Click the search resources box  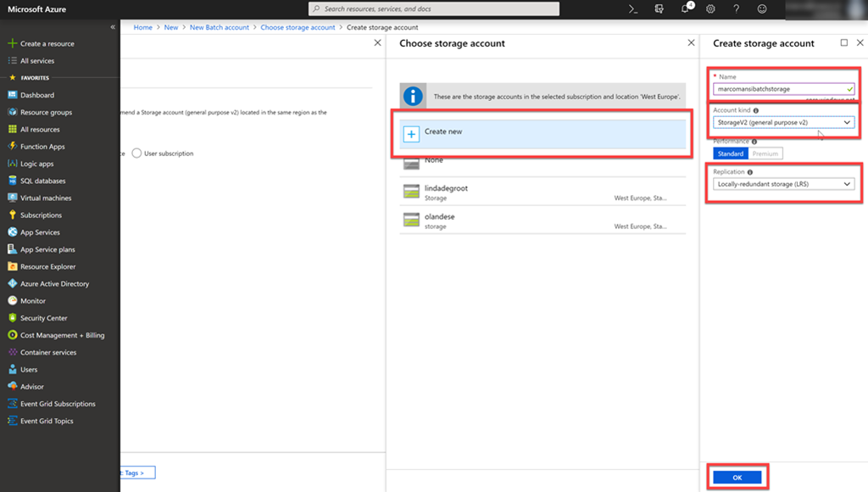434,8
